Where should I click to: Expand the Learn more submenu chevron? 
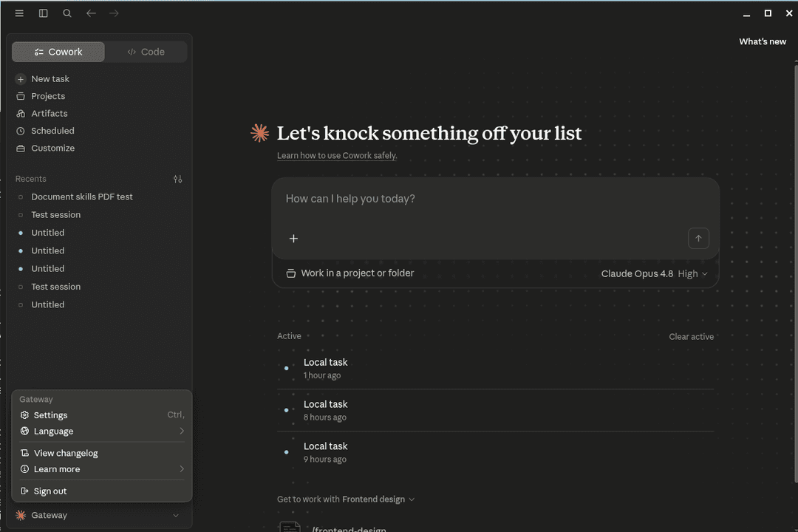(x=182, y=469)
